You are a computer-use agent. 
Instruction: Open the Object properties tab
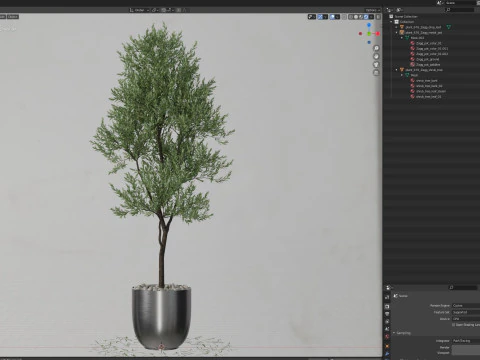tap(387, 346)
